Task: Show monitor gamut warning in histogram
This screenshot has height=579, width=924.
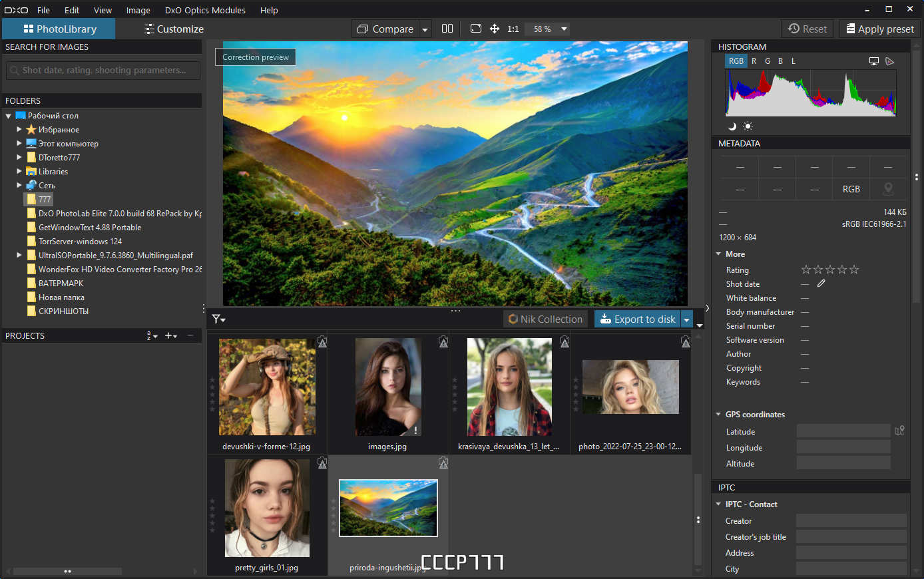Action: pyautogui.click(x=874, y=61)
